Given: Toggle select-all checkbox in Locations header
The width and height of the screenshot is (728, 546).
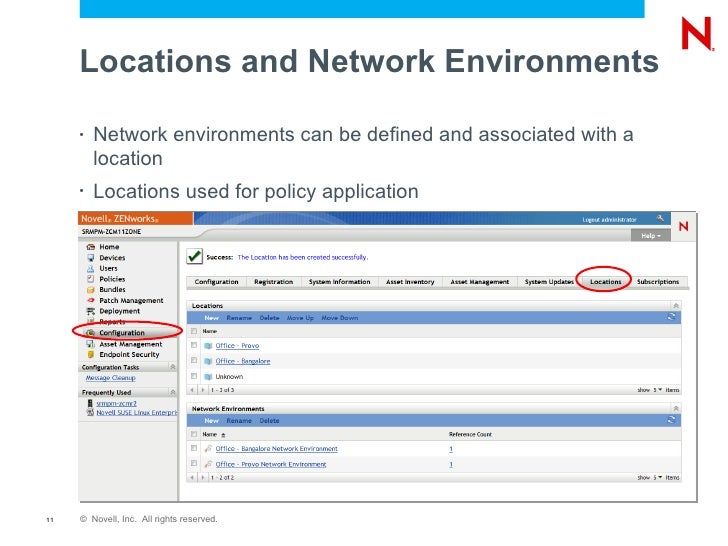Looking at the screenshot, I should coord(194,331).
